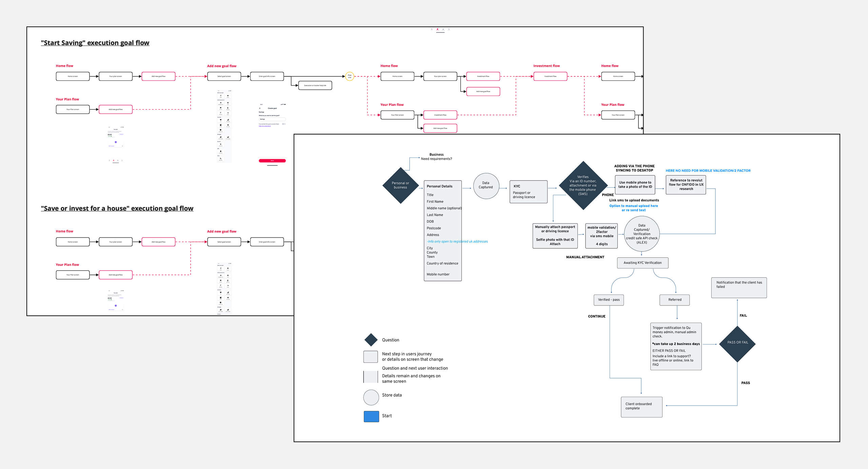Click the blue Start legend swatch
Screen dimensions: 868x469
coord(371,416)
